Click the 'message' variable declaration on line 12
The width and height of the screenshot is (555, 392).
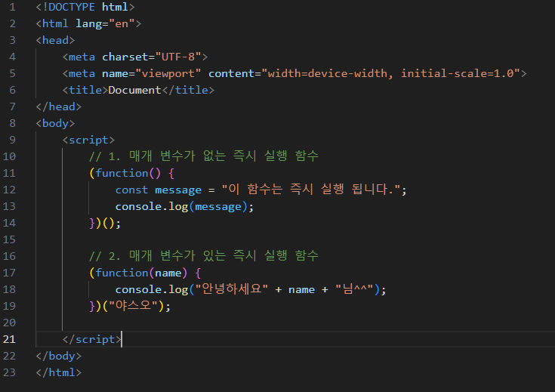178,190
